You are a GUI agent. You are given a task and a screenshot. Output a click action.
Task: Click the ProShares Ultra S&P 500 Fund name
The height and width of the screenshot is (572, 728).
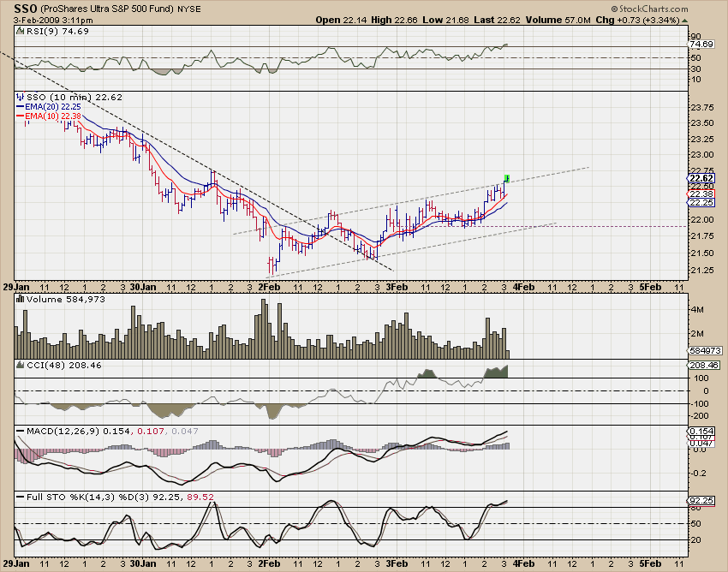click(107, 9)
